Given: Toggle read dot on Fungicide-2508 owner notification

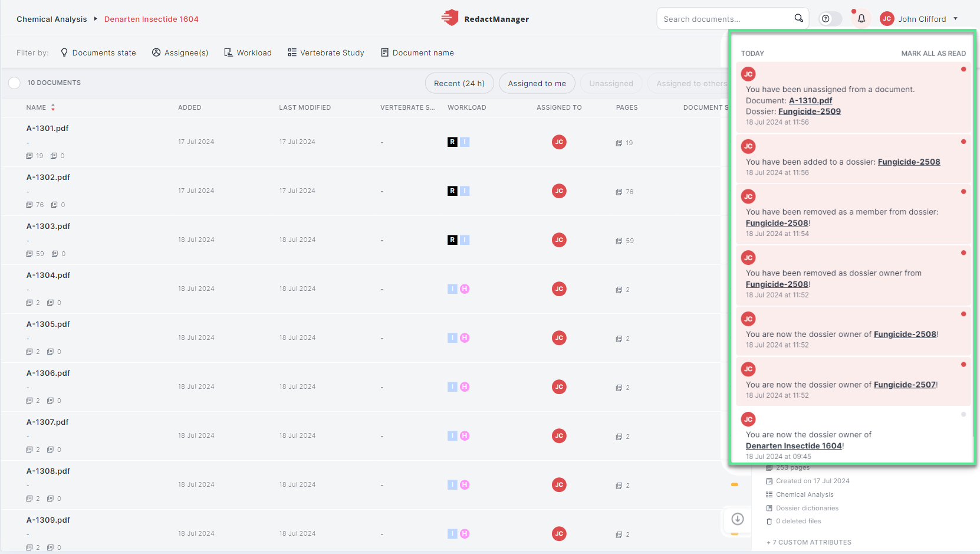Looking at the screenshot, I should tap(963, 314).
